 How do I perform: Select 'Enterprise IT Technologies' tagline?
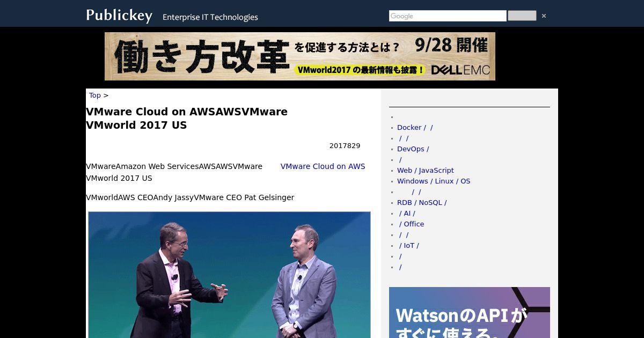pyautogui.click(x=210, y=17)
